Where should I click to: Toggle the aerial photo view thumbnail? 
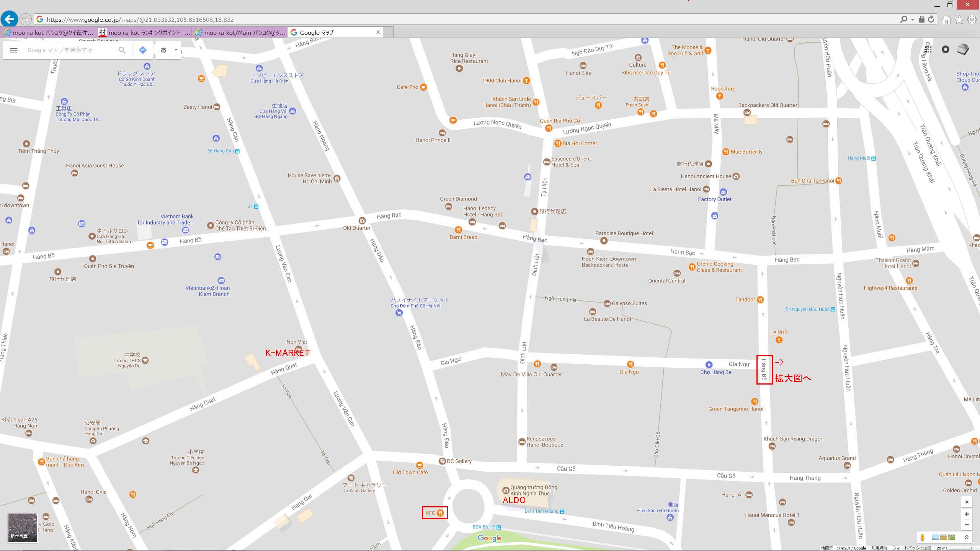[x=23, y=528]
